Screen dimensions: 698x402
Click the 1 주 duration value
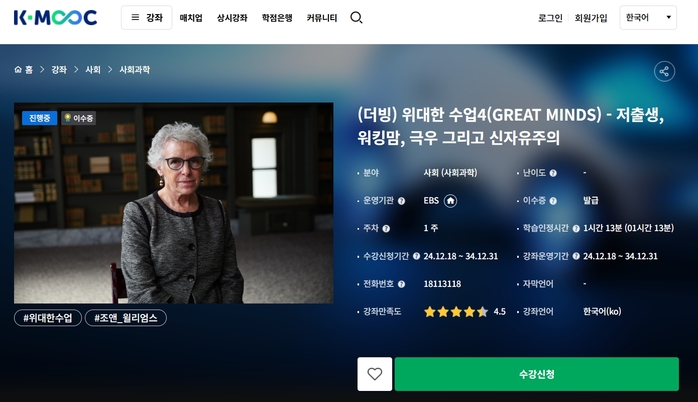[430, 228]
